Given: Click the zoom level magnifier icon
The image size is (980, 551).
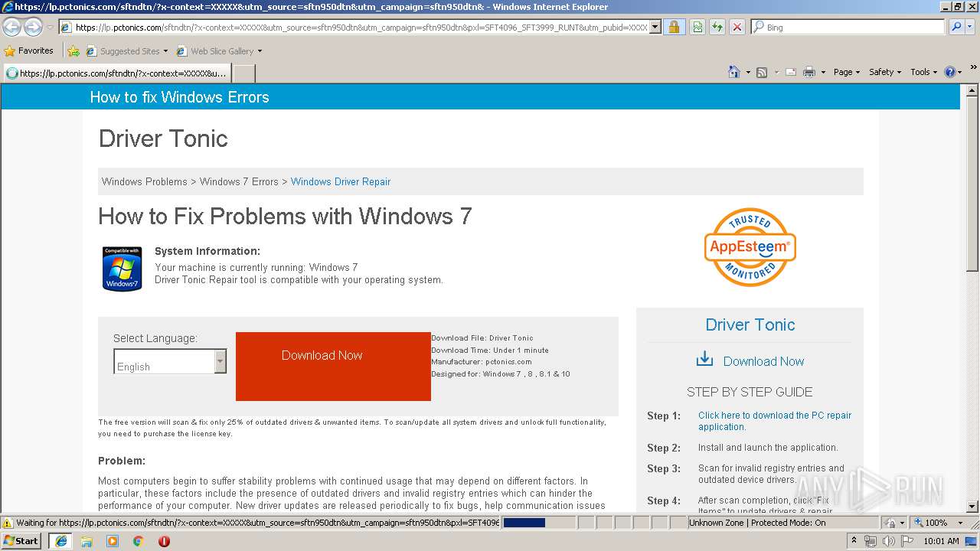Looking at the screenshot, I should pos(919,523).
